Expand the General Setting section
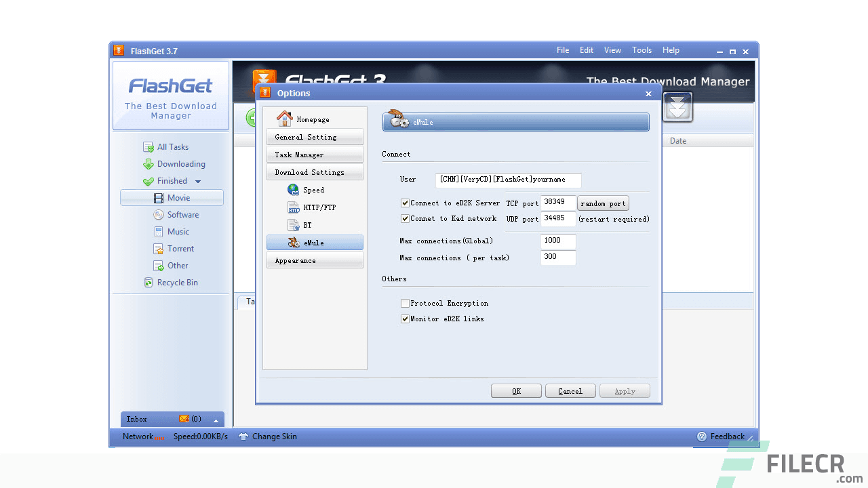 315,137
